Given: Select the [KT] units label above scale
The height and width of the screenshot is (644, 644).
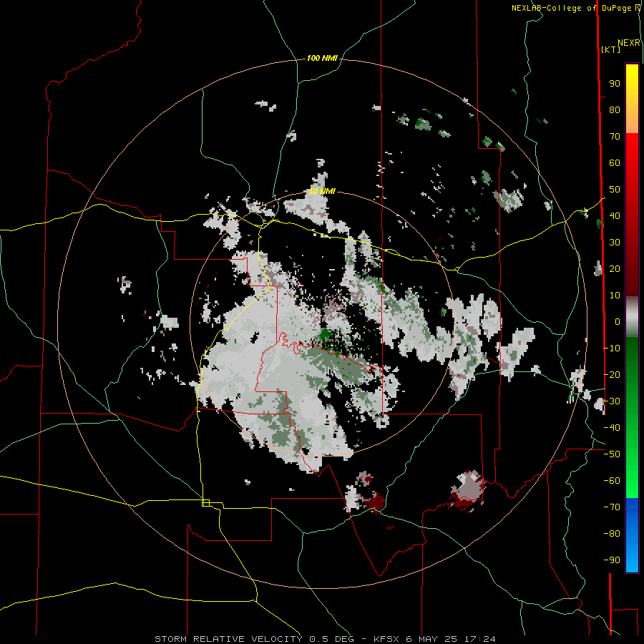Looking at the screenshot, I should click(610, 49).
